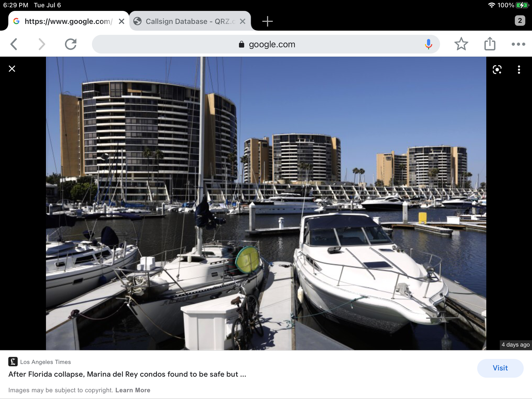Reload the current page
Viewport: 532px width, 399px height.
[x=71, y=44]
